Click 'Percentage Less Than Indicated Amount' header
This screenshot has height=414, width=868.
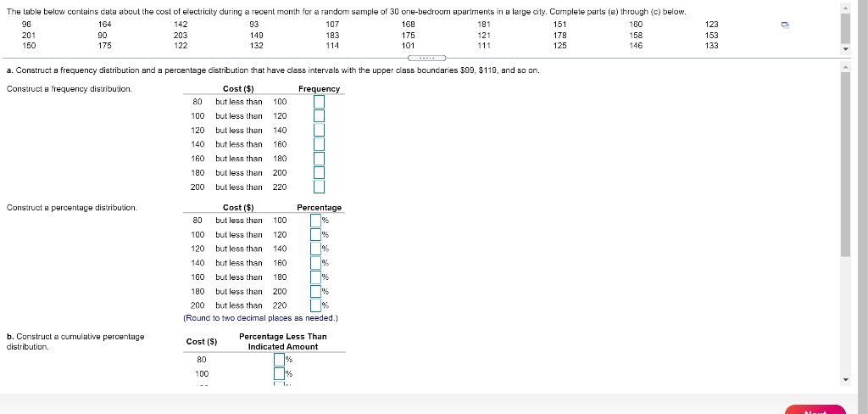pyautogui.click(x=283, y=341)
